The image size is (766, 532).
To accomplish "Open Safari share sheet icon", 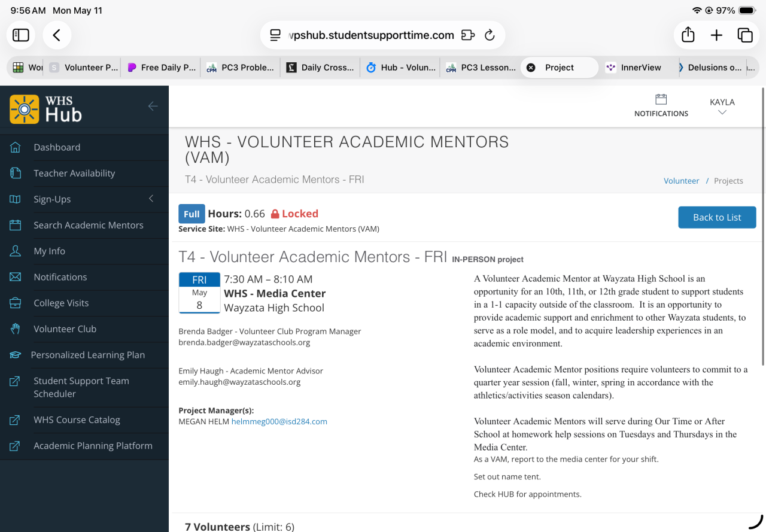I will point(688,35).
